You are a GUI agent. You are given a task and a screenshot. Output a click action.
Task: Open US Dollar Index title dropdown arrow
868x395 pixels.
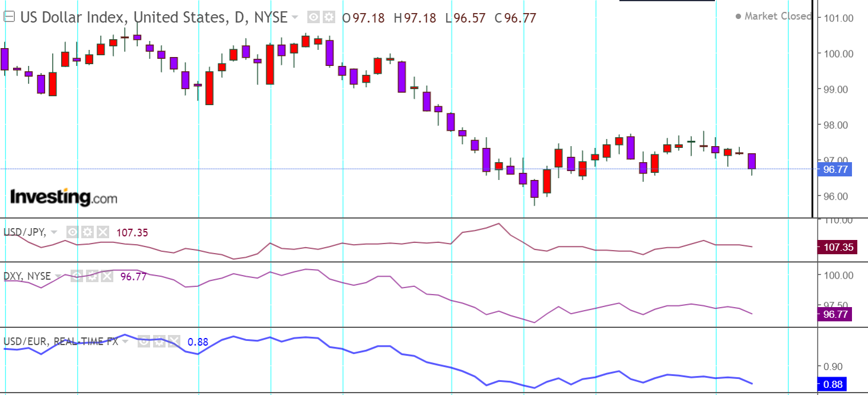point(294,18)
